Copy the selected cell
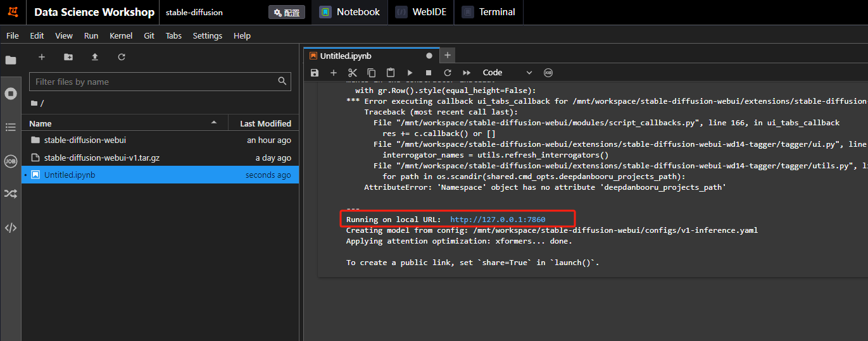868x341 pixels. pos(372,73)
